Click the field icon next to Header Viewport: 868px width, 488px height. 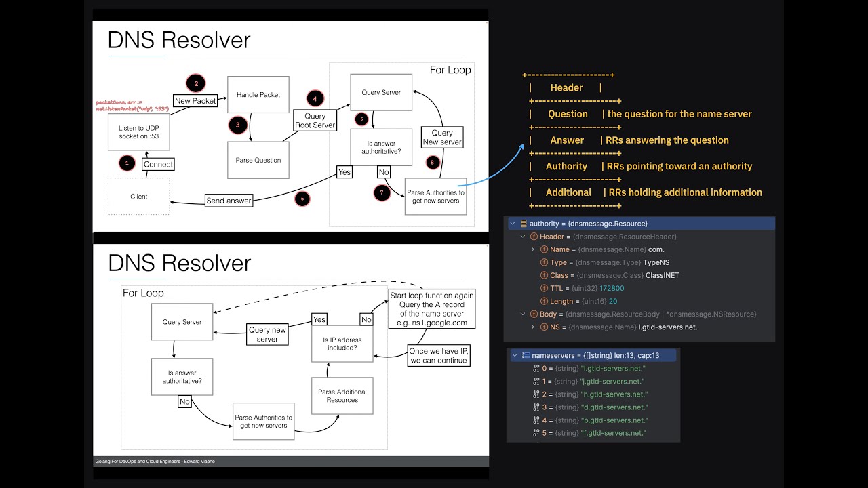click(x=534, y=237)
